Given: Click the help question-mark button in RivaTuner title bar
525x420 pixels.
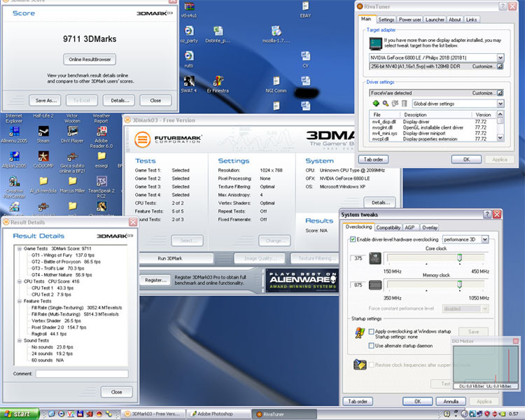Looking at the screenshot, I should tap(503, 6).
